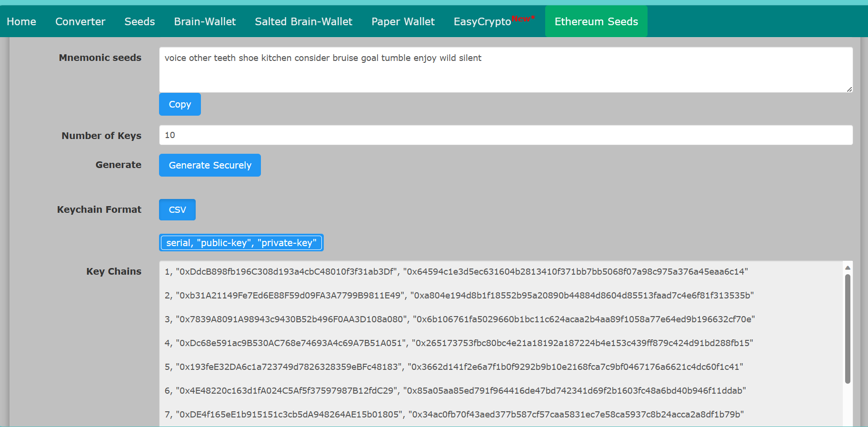Click key chain row 4 text
The width and height of the screenshot is (868, 427).
[x=459, y=343]
